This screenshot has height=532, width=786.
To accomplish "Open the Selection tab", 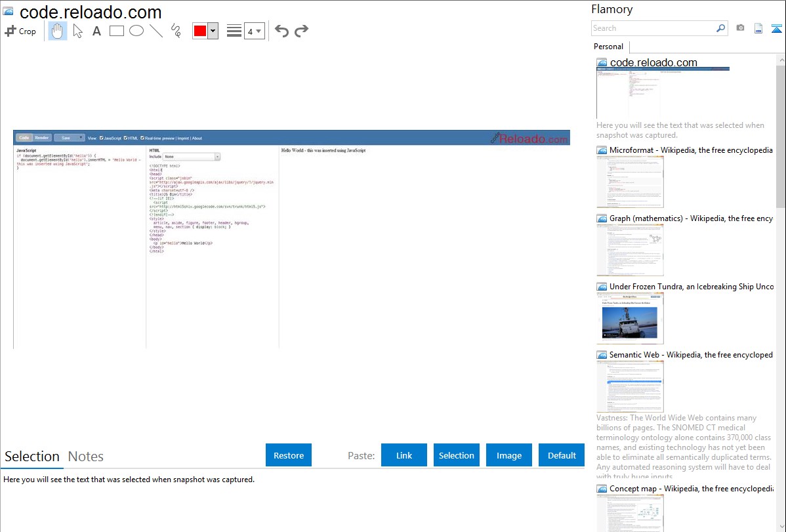I will click(x=32, y=457).
